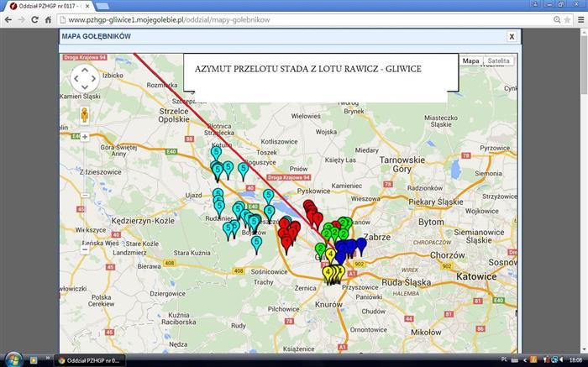Zoom in with the map plus button

click(84, 136)
